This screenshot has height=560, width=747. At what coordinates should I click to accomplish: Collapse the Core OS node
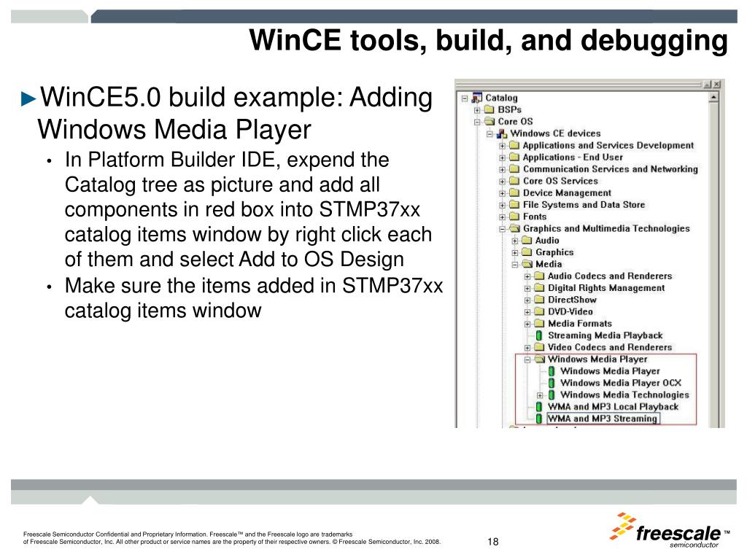coord(477,122)
